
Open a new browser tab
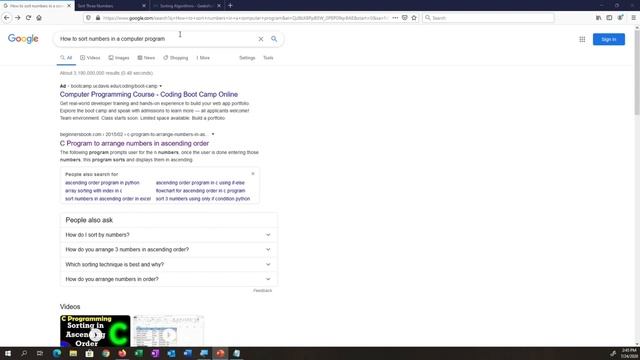click(x=230, y=6)
